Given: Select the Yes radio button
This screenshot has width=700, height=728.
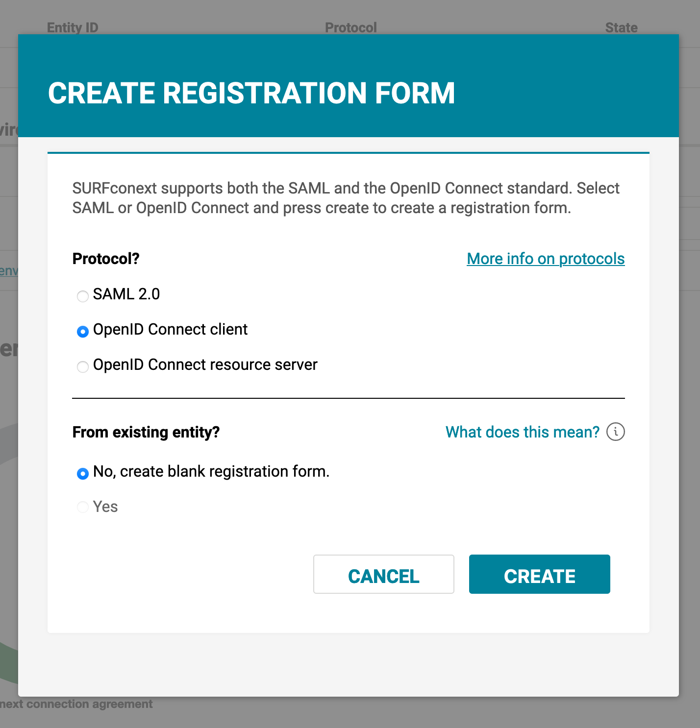Looking at the screenshot, I should [x=83, y=507].
